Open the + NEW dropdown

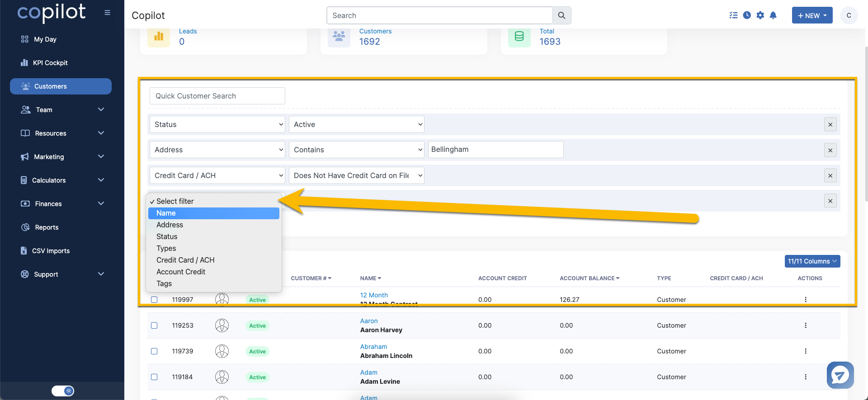coord(812,15)
